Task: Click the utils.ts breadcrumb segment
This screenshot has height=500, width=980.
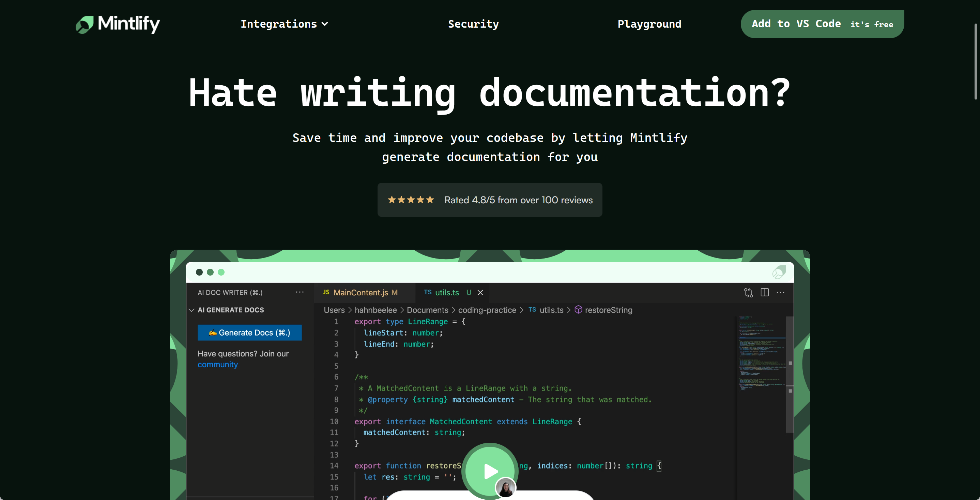Action: coord(551,310)
